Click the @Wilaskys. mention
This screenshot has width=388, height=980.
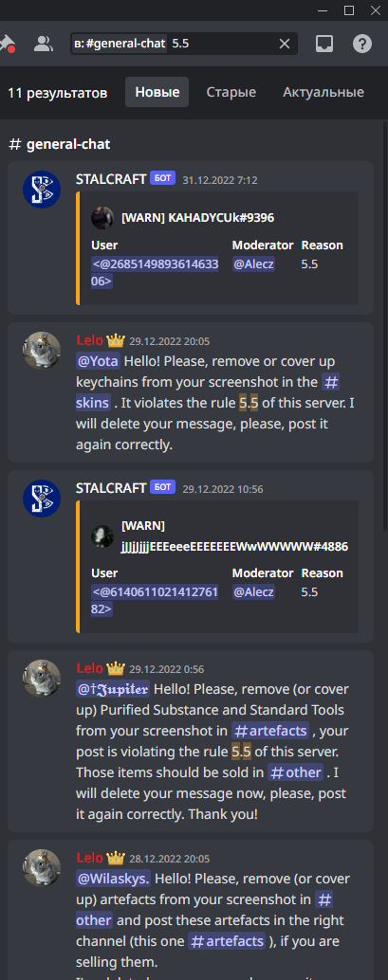tap(113, 879)
